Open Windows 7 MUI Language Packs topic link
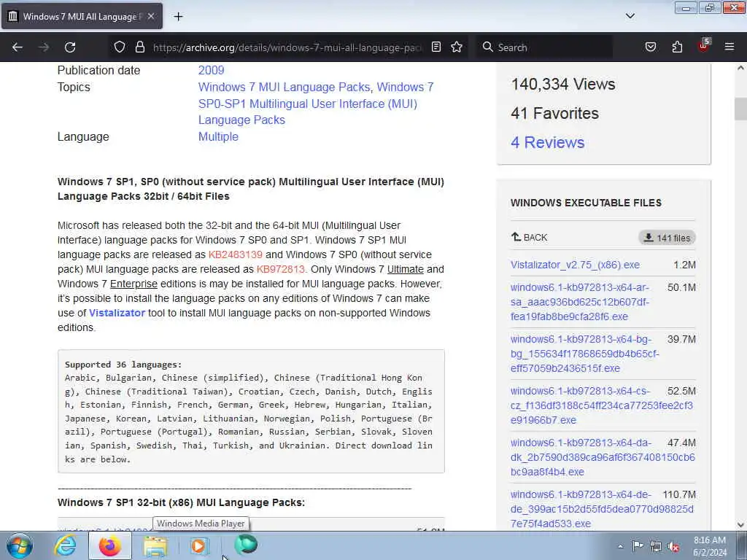Image resolution: width=747 pixels, height=560 pixels. pyautogui.click(x=284, y=87)
